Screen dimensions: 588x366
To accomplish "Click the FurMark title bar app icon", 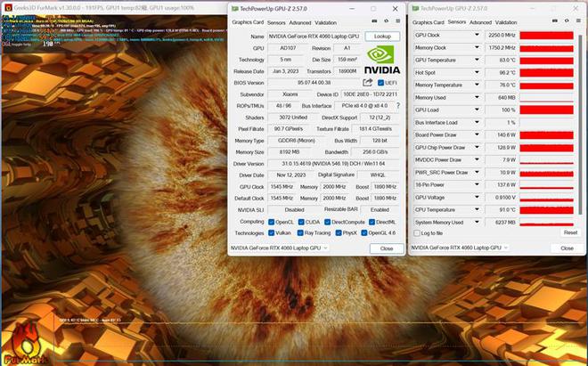I will [8, 7].
